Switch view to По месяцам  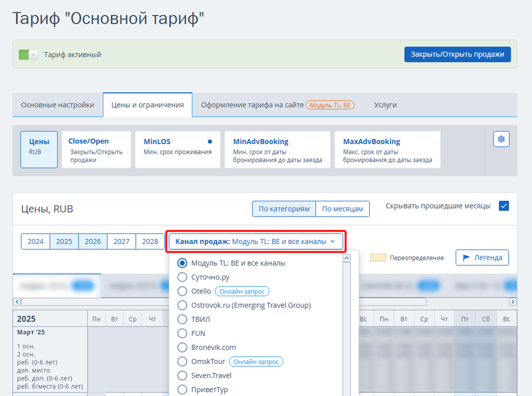tap(342, 209)
